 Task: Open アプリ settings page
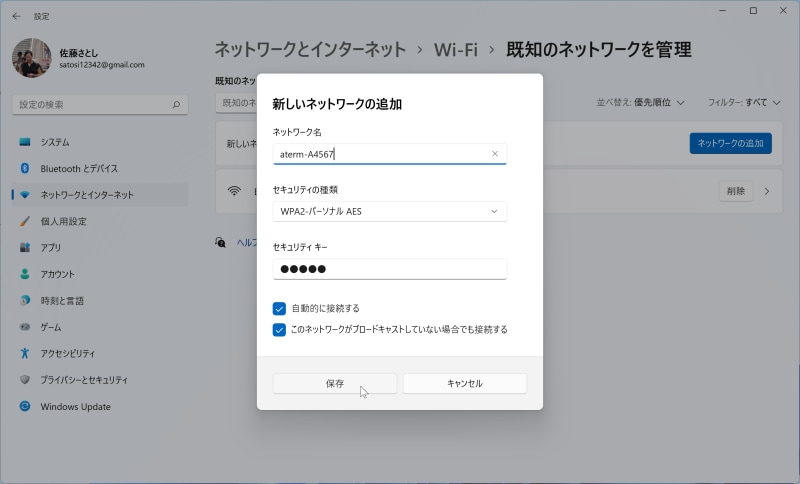coord(51,247)
